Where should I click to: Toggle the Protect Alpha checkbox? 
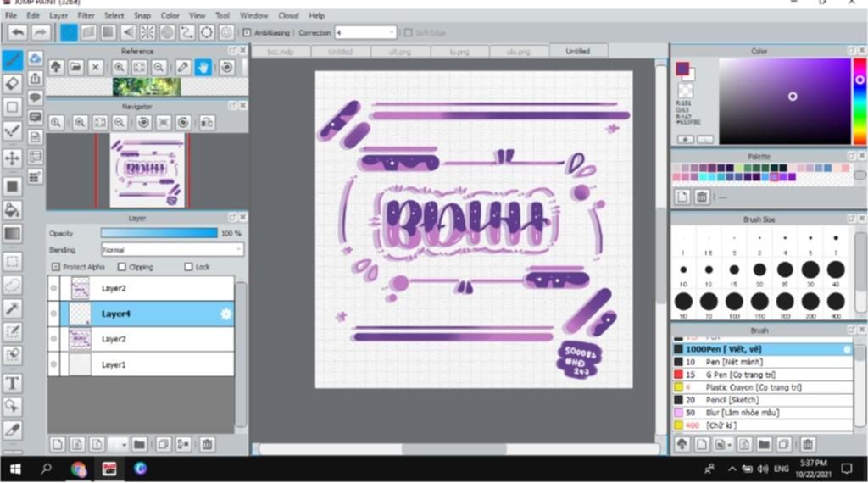tap(55, 267)
